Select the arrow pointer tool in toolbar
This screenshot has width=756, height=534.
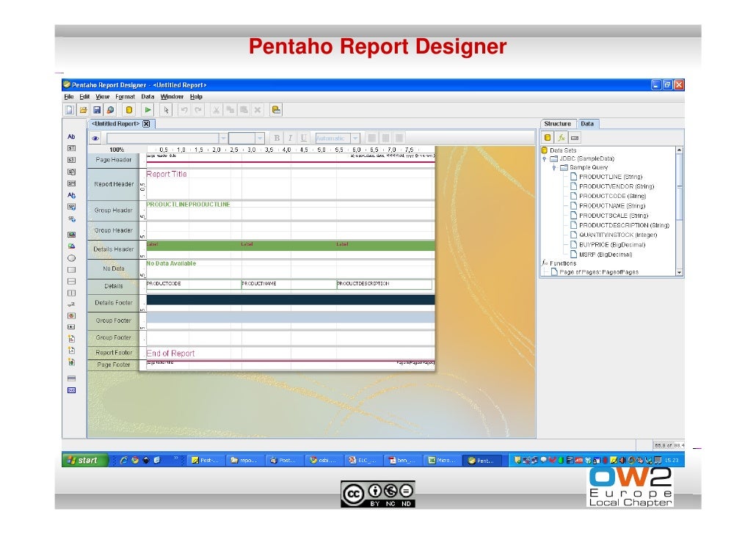[166, 110]
